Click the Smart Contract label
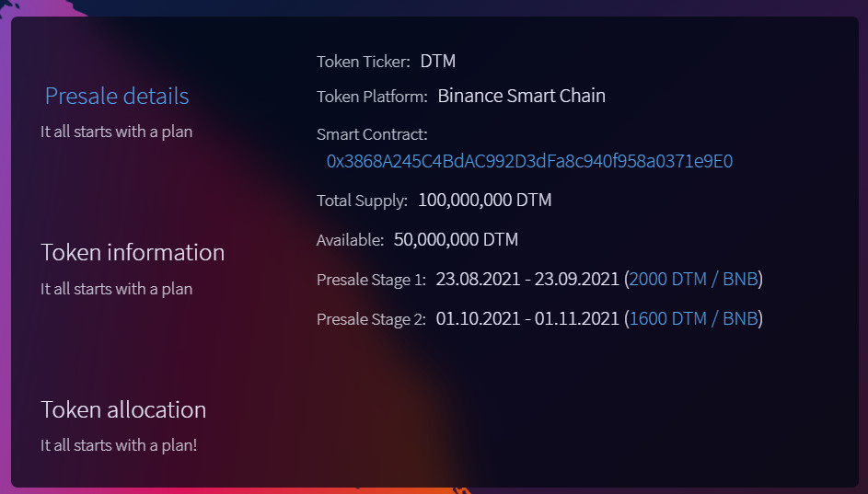 (x=372, y=134)
